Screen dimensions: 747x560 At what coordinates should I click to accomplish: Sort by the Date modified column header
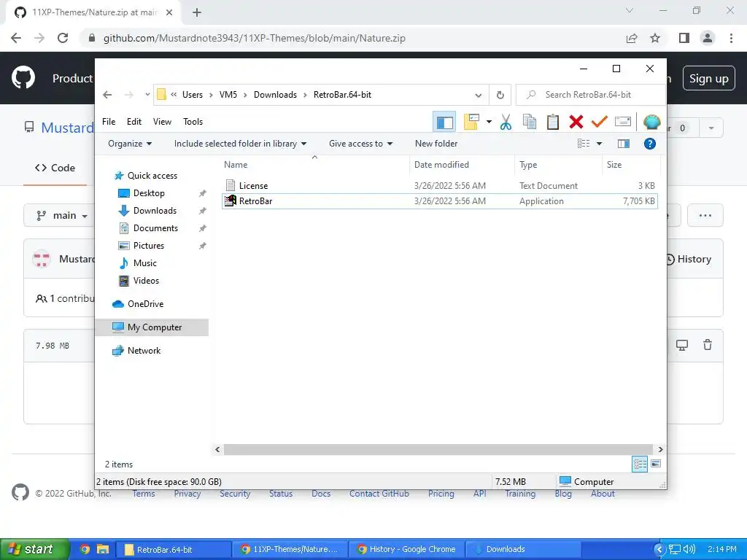click(462, 165)
